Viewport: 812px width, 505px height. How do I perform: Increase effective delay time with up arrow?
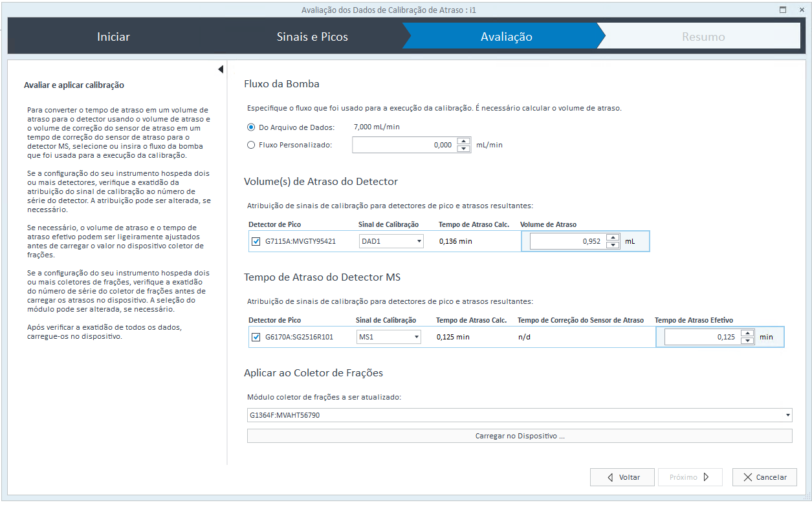coord(748,333)
